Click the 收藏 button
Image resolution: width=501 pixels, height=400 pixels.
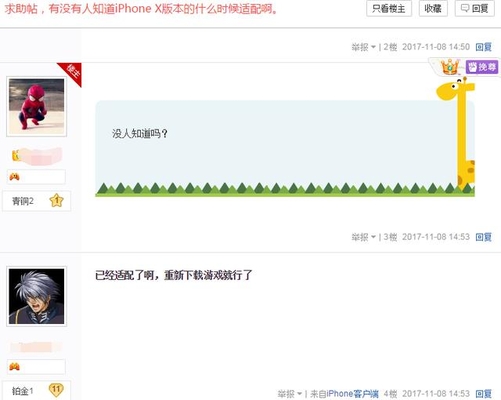pos(433,9)
